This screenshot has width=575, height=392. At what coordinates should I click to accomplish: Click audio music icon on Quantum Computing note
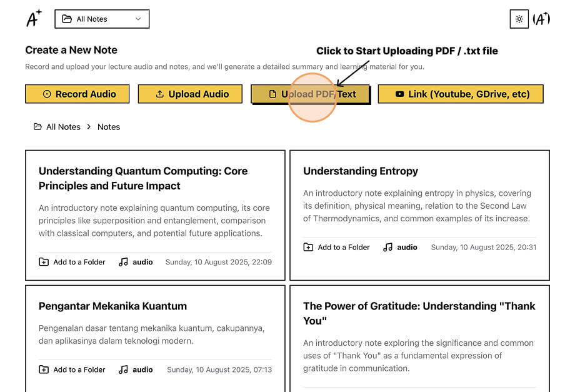123,262
